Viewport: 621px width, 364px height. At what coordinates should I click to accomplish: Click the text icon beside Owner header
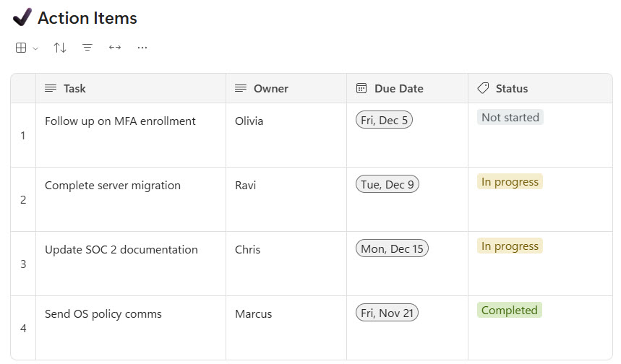(x=241, y=89)
